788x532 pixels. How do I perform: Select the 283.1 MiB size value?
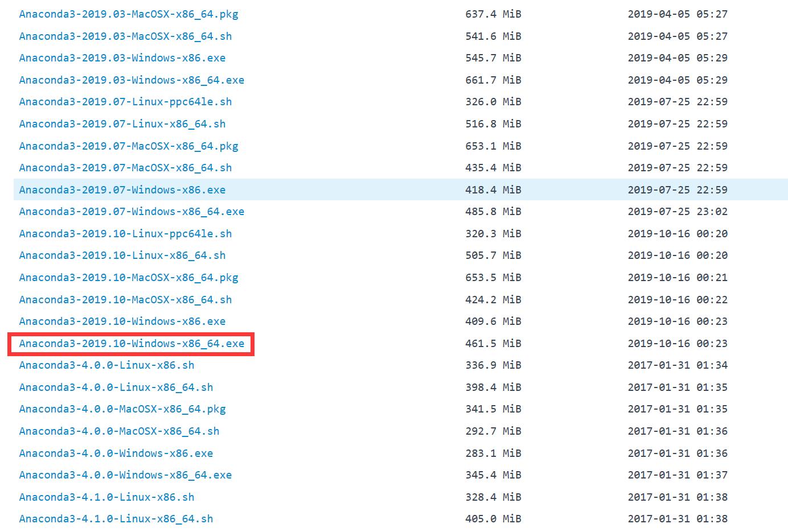point(493,453)
